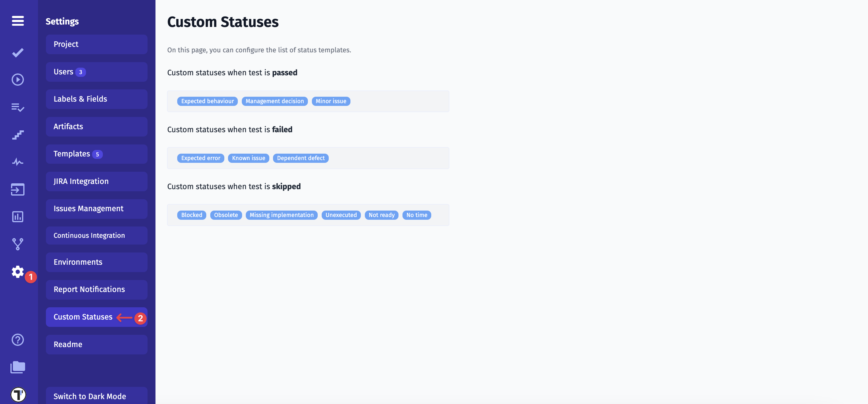The image size is (868, 404).
Task: Go to Labels & Fields settings
Action: [97, 99]
